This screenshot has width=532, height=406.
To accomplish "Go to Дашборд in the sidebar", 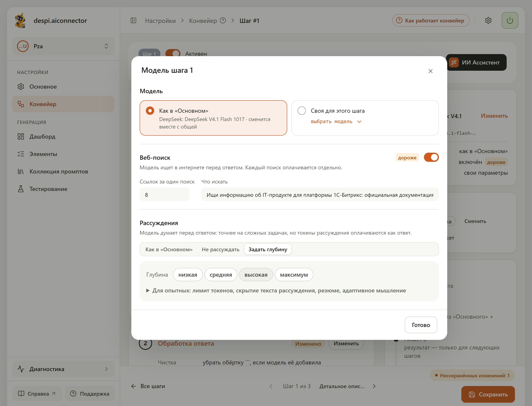I will [x=63, y=136].
